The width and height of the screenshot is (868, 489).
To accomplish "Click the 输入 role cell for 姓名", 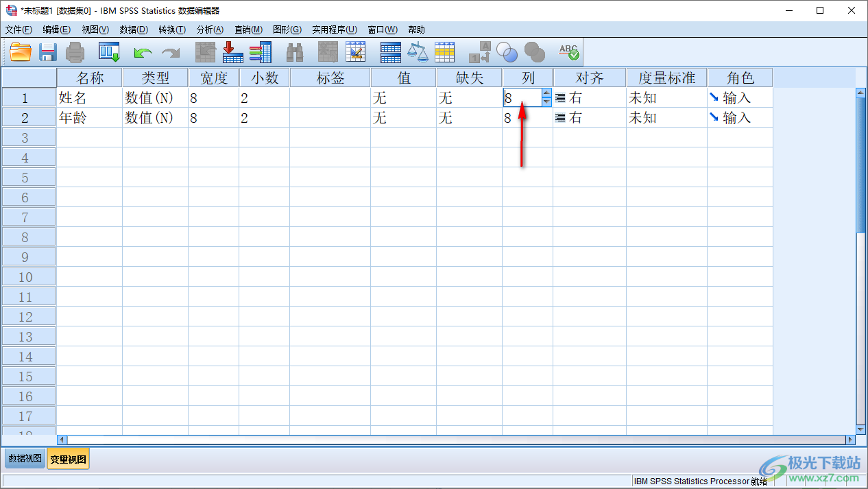I will (x=740, y=97).
